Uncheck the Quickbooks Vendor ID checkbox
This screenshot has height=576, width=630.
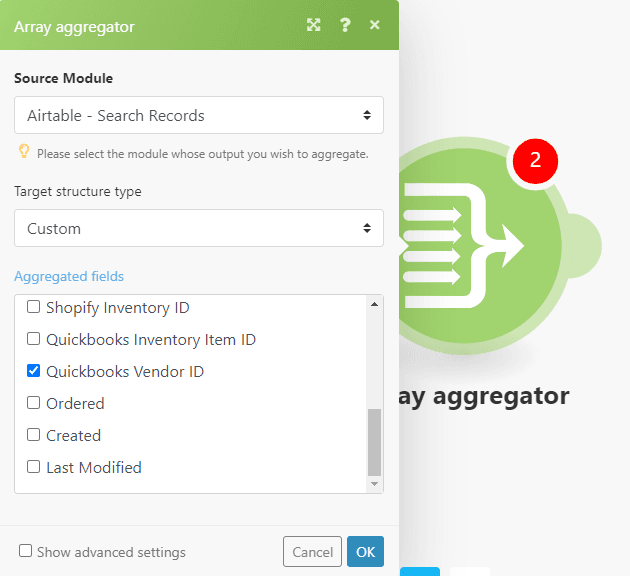[34, 371]
